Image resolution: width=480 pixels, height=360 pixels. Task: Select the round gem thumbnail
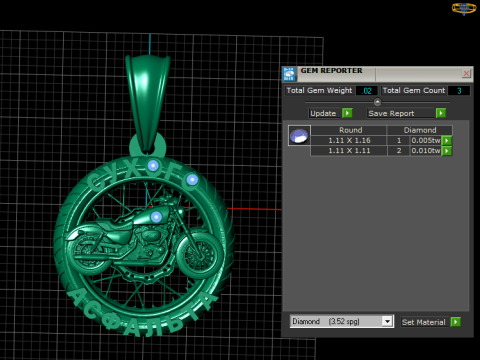(299, 136)
